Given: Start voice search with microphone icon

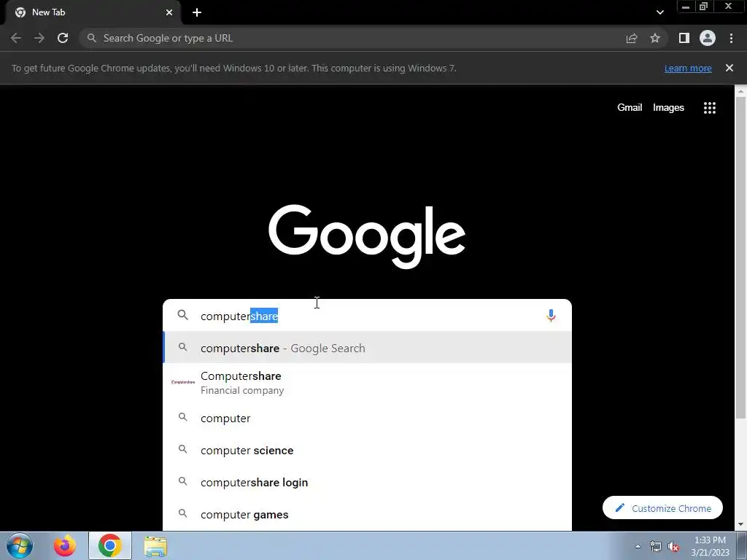Looking at the screenshot, I should pyautogui.click(x=551, y=315).
